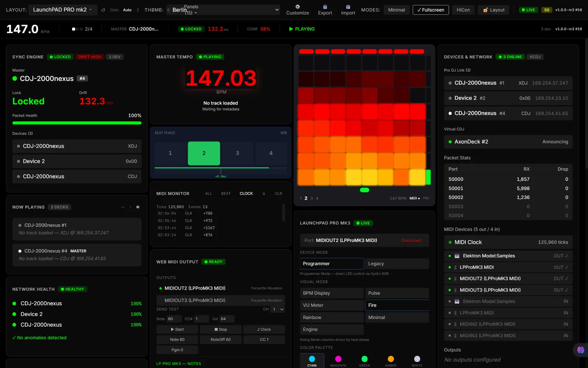Switch MIDI Monitor to the CLOCK filter
The width and height of the screenshot is (588, 368).
coord(246,194)
